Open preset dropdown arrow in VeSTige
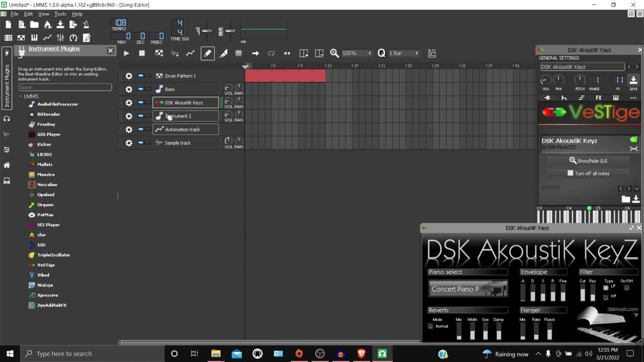This screenshot has width=644, height=362. [636, 189]
